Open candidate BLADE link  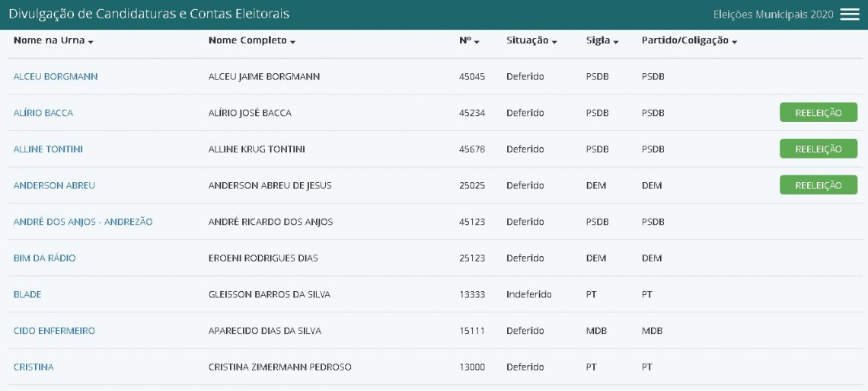27,295
